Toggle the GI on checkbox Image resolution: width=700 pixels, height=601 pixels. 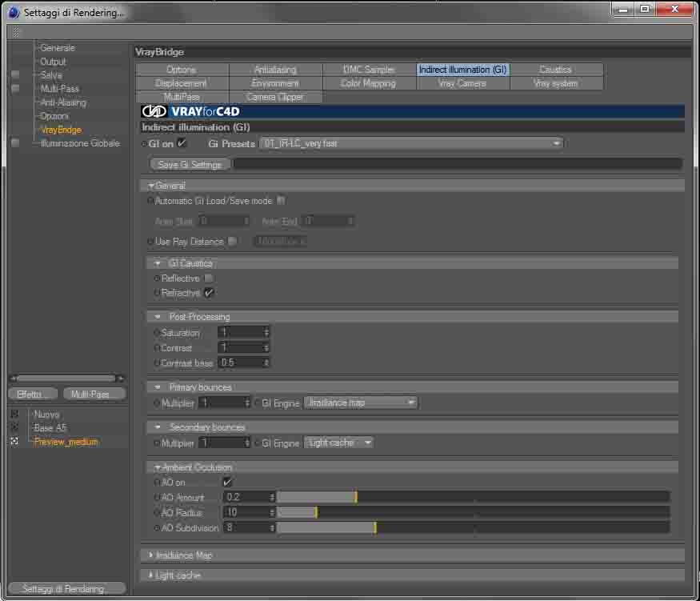coord(182,143)
